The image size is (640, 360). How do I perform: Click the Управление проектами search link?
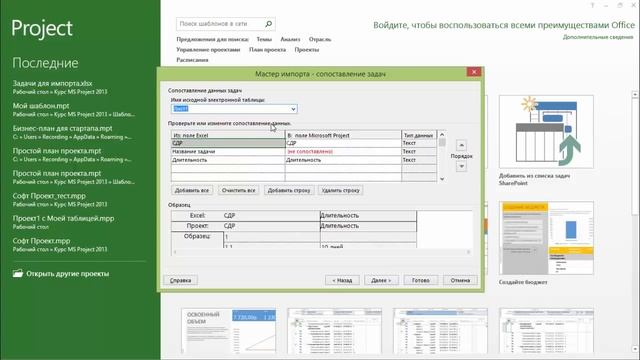pos(208,49)
